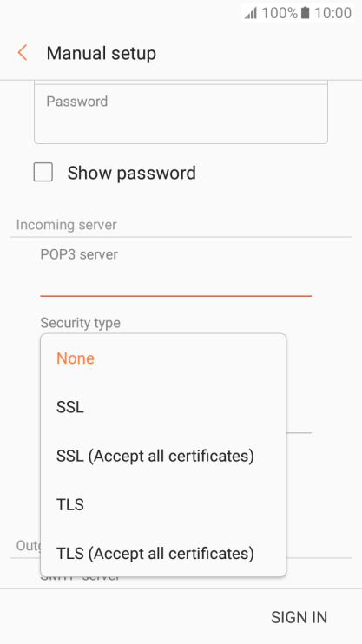Tap the signal strength icon in status bar
This screenshot has width=362, height=644.
251,13
